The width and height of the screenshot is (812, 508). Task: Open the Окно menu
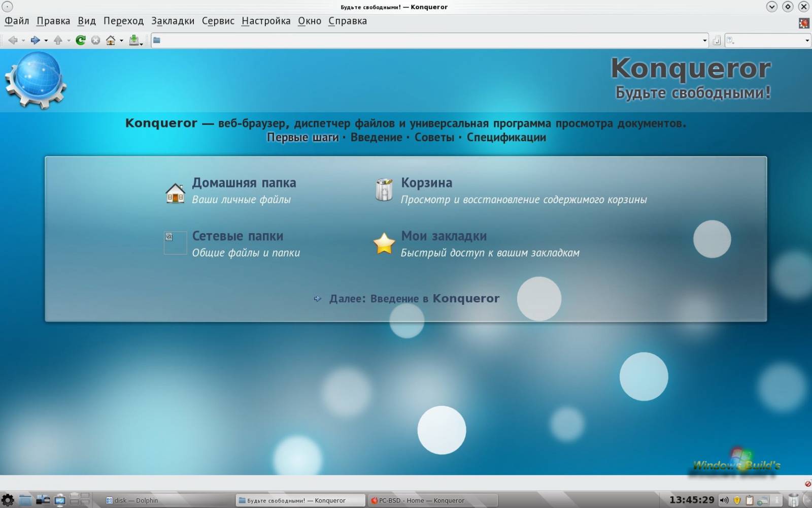310,21
